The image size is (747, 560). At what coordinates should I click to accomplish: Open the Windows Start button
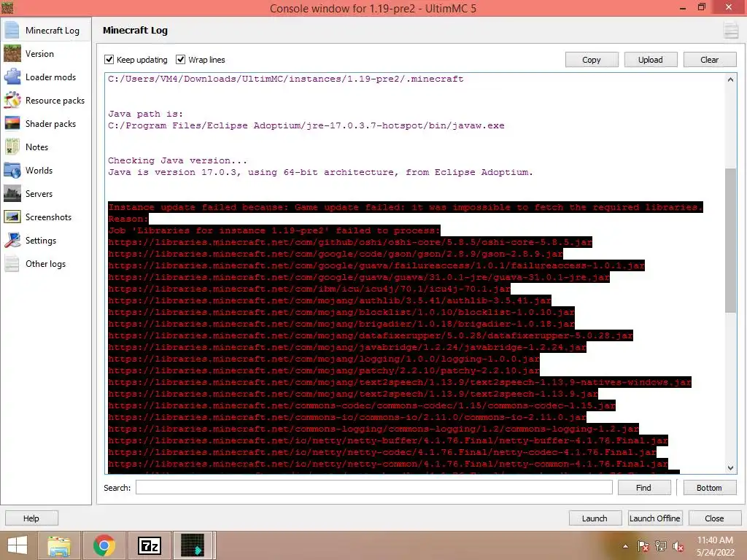coord(18,545)
